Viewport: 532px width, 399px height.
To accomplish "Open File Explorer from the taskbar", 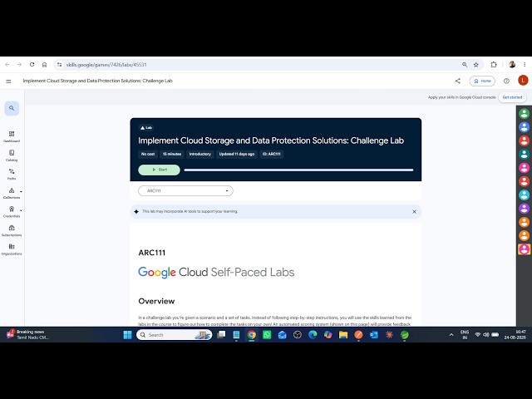I will [x=343, y=335].
